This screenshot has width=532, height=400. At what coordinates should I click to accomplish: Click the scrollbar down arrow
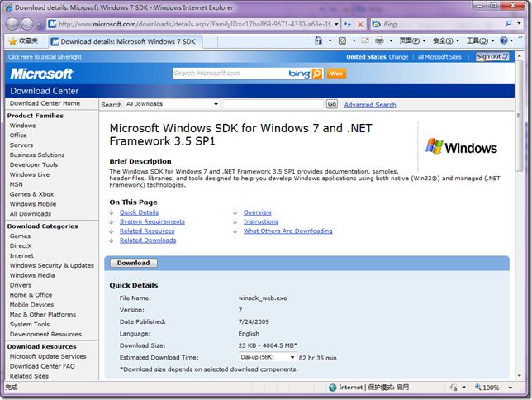coord(519,376)
